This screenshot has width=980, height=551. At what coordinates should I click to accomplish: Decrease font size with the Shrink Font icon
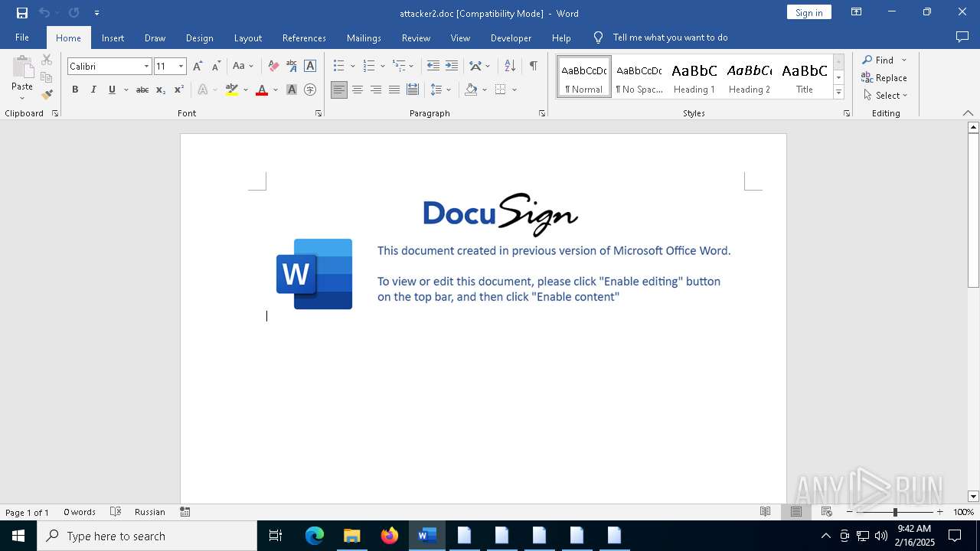216,67
